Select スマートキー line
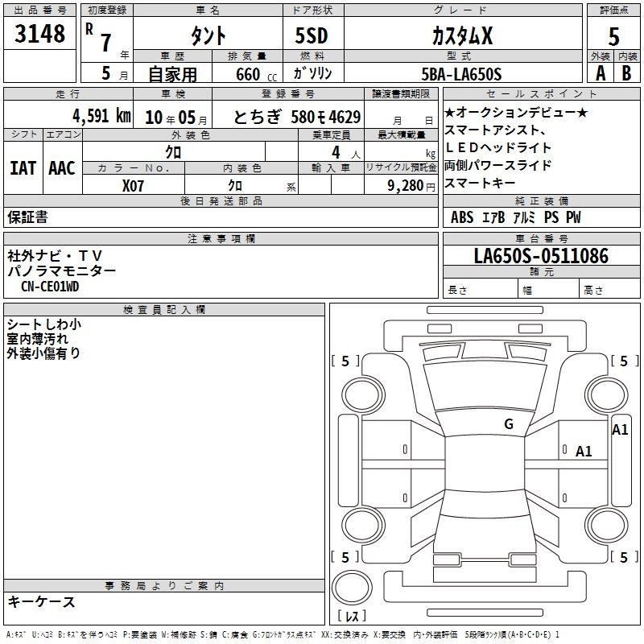 click(480, 183)
